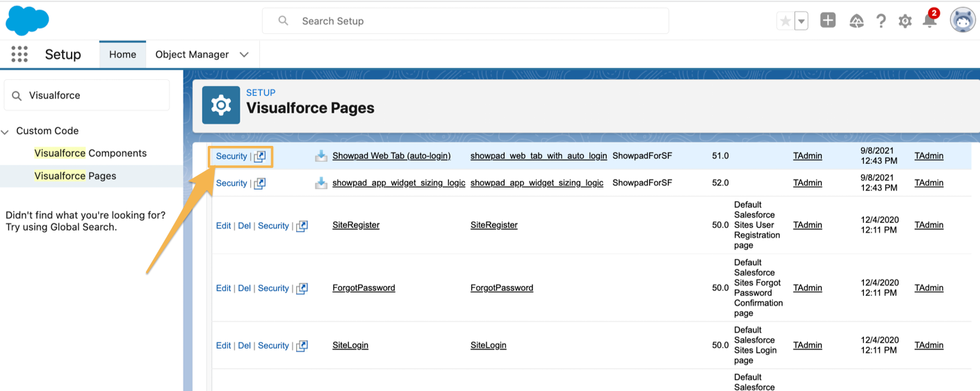Open the global actions plus icon
The height and width of the screenshot is (391, 980).
point(828,21)
